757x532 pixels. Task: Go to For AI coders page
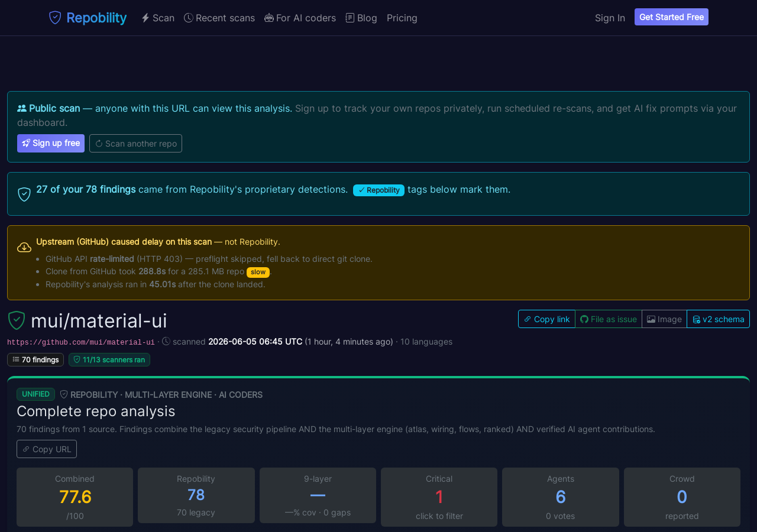[x=300, y=18]
